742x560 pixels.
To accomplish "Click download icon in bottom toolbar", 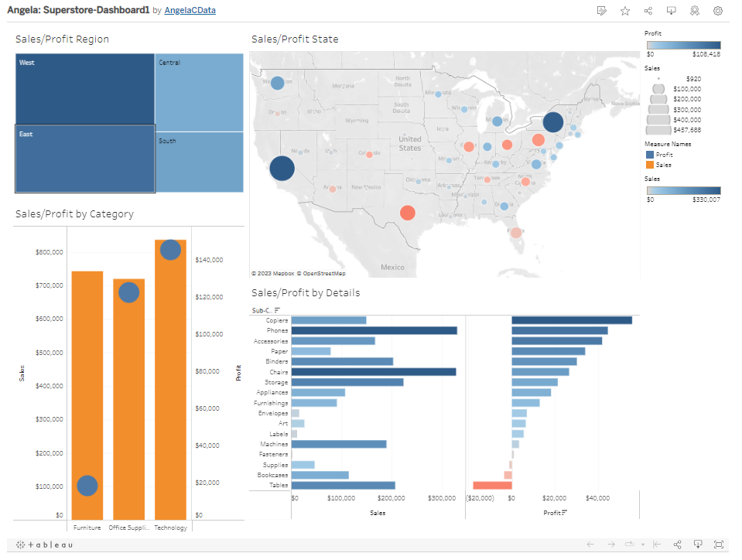I will tap(698, 545).
